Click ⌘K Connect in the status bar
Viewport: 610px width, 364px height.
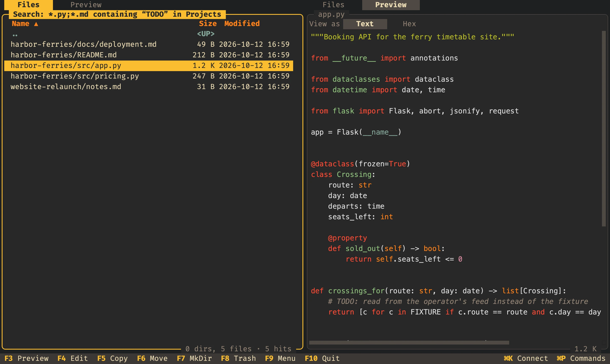coord(526,358)
